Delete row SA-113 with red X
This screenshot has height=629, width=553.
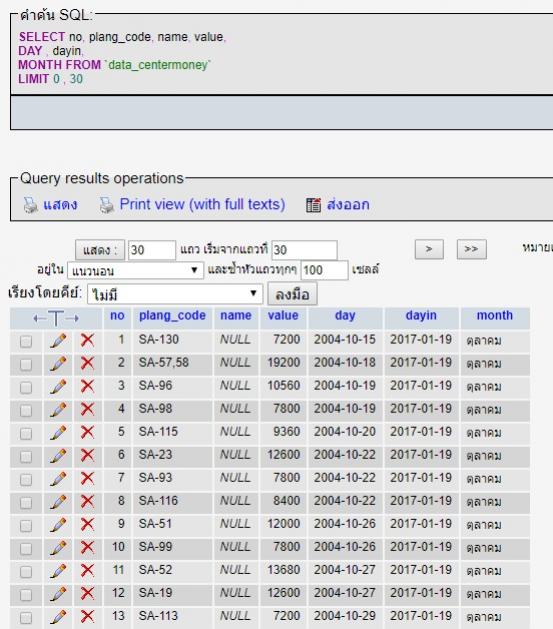[x=87, y=617]
